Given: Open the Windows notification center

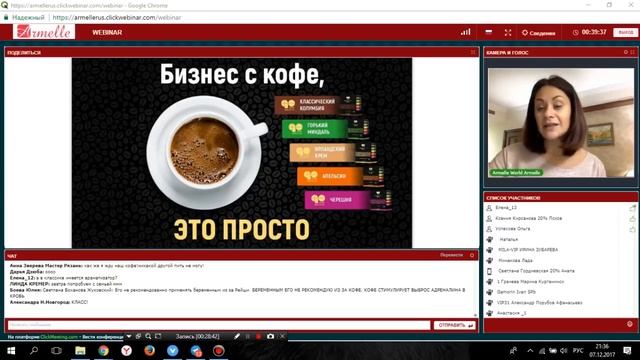Looking at the screenshot, I should 627,351.
